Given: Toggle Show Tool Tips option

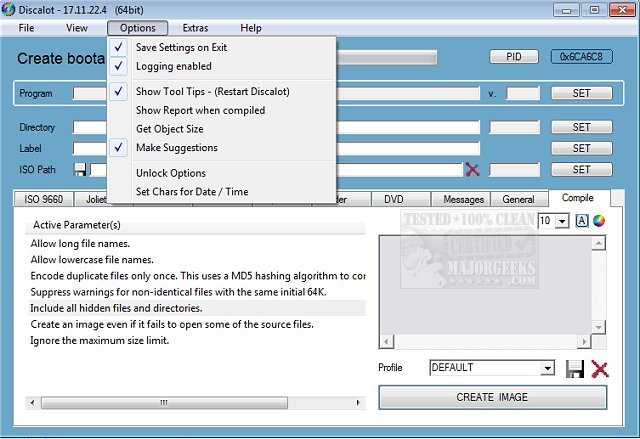Looking at the screenshot, I should click(x=222, y=91).
